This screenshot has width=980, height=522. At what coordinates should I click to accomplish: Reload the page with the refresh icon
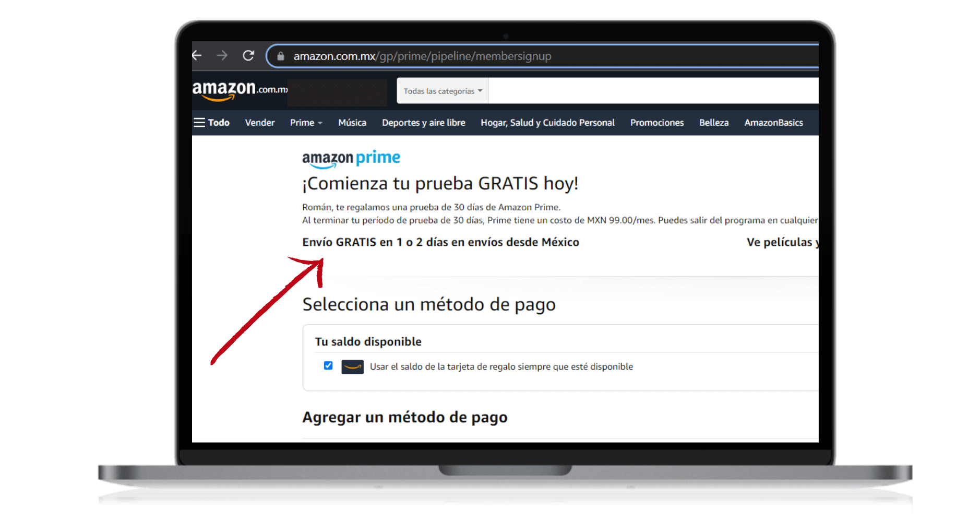(248, 55)
